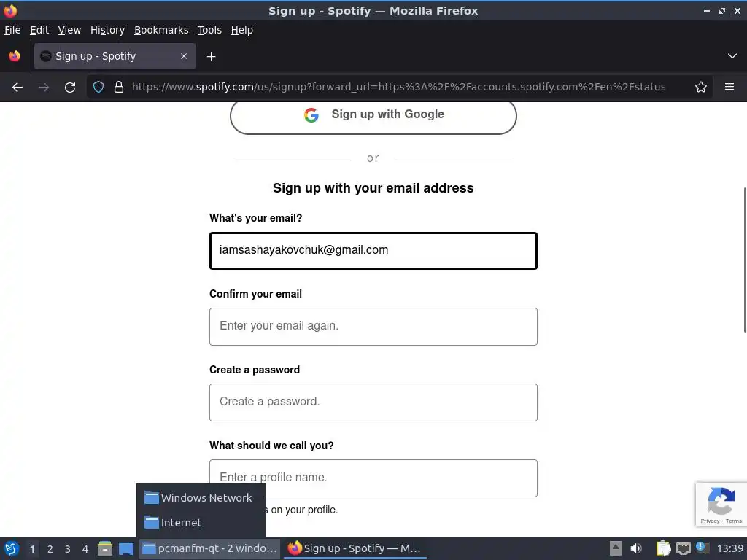
Task: Open the Edit menu
Action: (x=39, y=30)
